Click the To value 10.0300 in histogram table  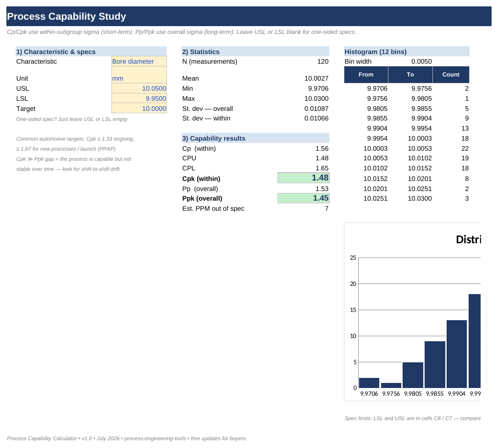click(420, 198)
